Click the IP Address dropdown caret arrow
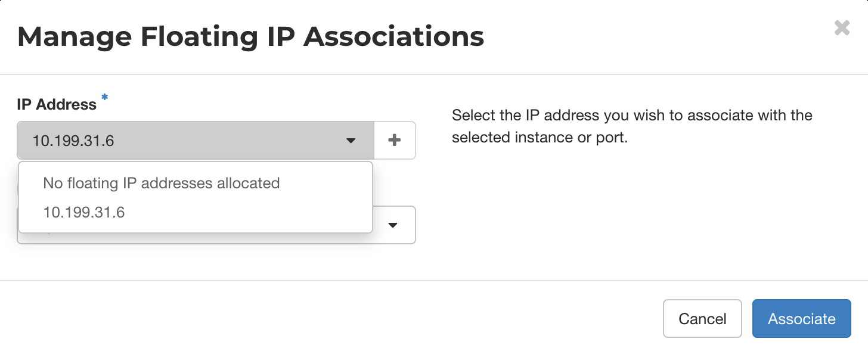The height and width of the screenshot is (348, 868). click(x=351, y=141)
